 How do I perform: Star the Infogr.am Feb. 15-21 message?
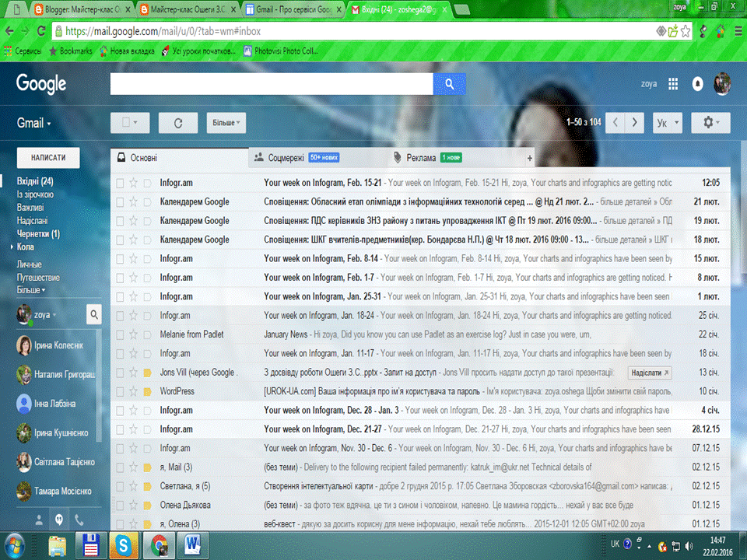[x=133, y=183]
